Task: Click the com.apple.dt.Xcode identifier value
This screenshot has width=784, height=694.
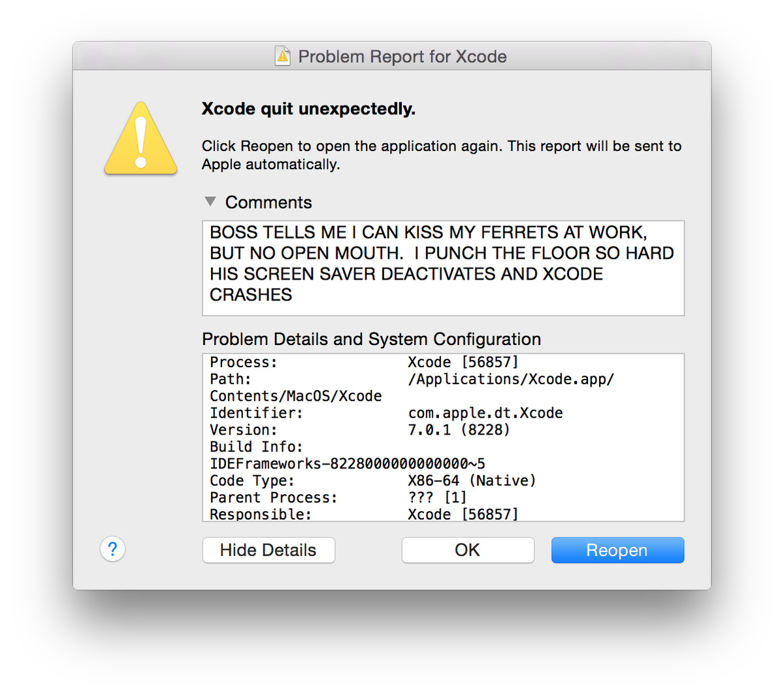Action: coord(485,413)
